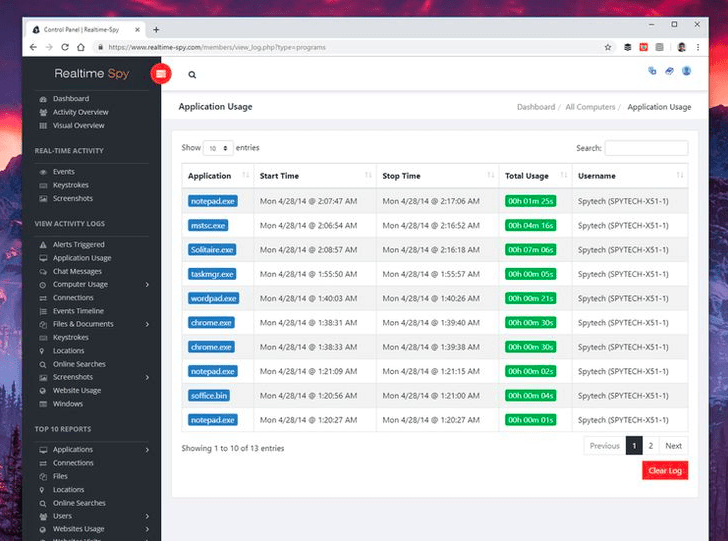Sort table by Total Usage column
728x541 pixels.
click(x=535, y=176)
